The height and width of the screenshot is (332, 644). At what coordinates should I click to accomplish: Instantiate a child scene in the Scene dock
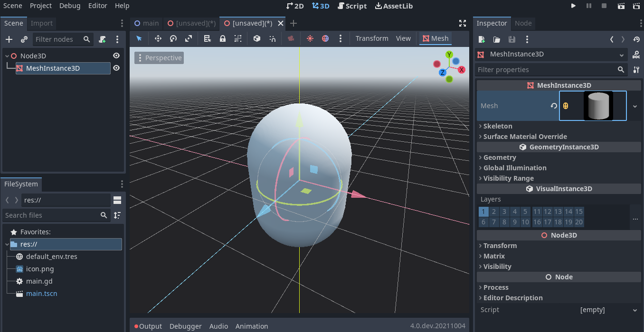(x=23, y=39)
